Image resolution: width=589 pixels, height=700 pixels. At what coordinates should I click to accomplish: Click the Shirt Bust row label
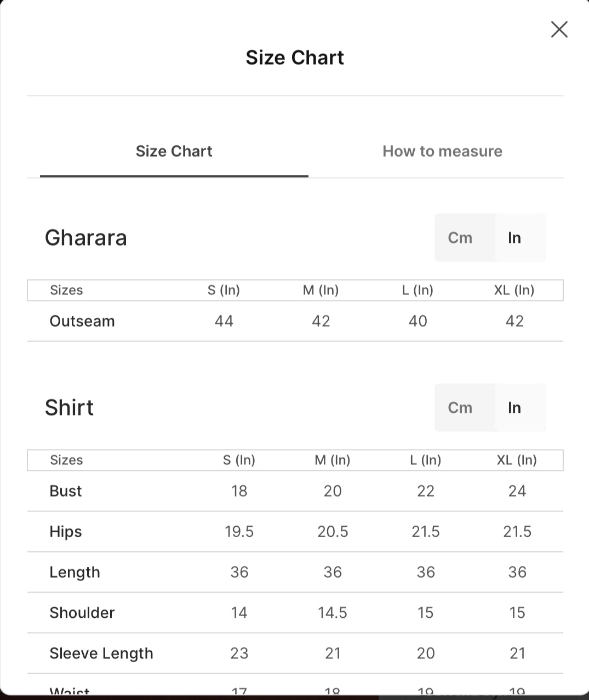[66, 491]
